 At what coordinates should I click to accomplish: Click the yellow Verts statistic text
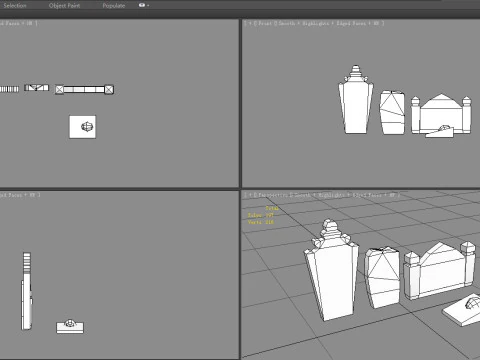261,222
